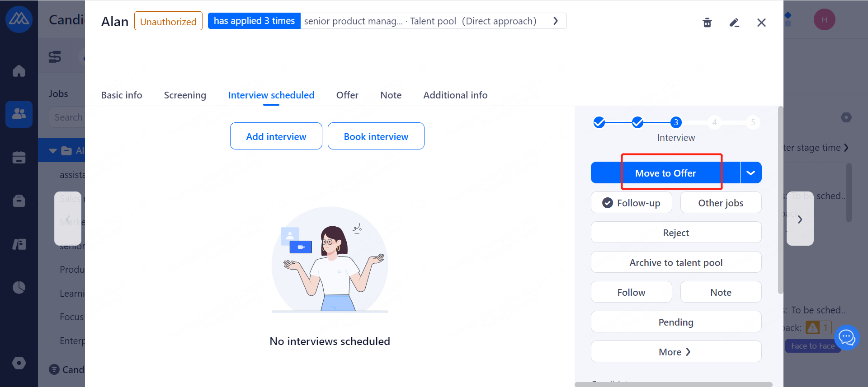Click the Pending button

(676, 322)
